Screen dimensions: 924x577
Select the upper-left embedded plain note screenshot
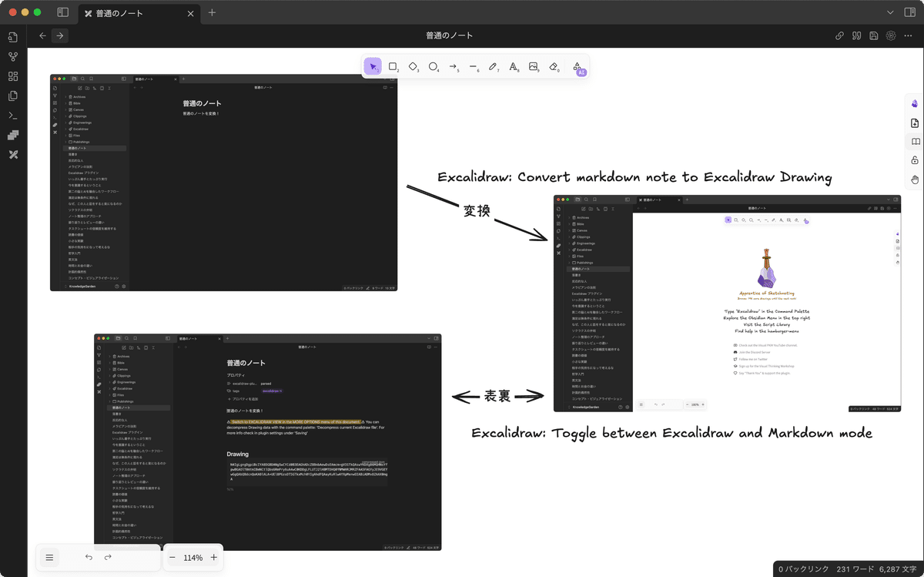(223, 183)
